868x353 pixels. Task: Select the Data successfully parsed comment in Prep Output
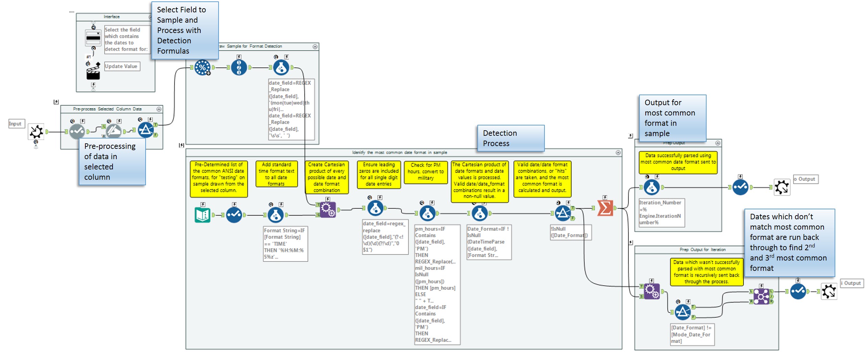click(x=678, y=162)
